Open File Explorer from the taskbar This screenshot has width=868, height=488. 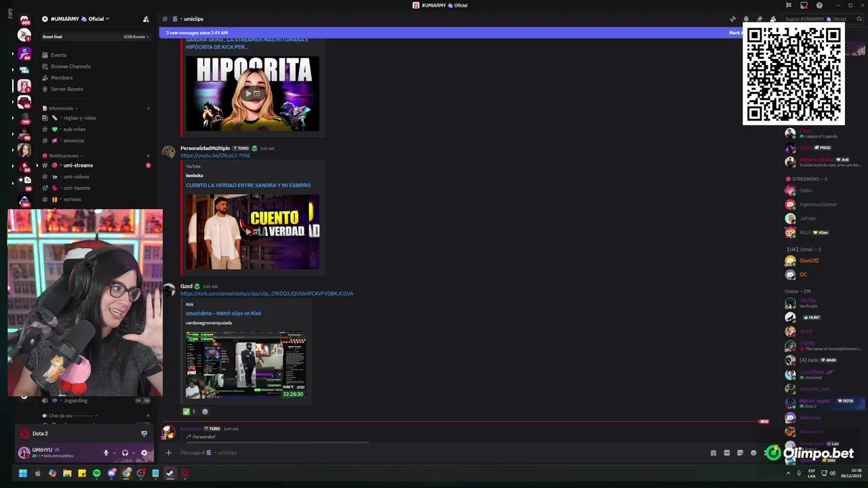67,474
